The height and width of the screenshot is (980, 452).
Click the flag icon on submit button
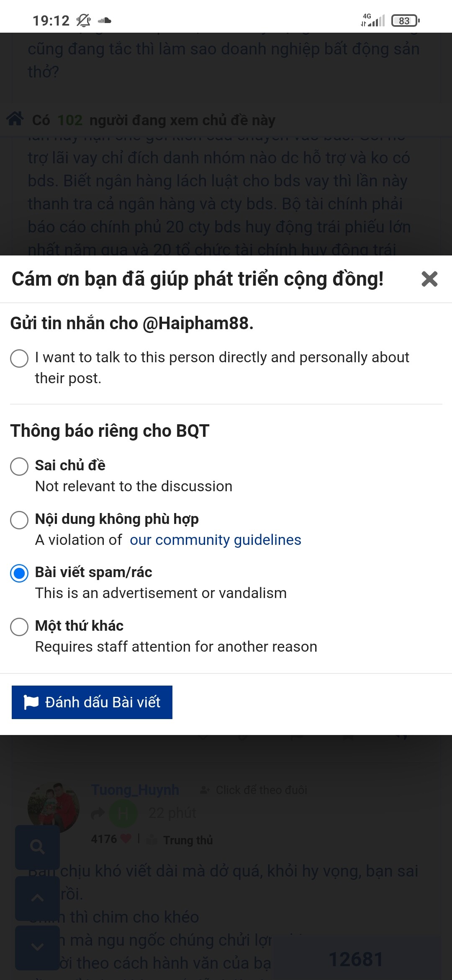click(31, 702)
